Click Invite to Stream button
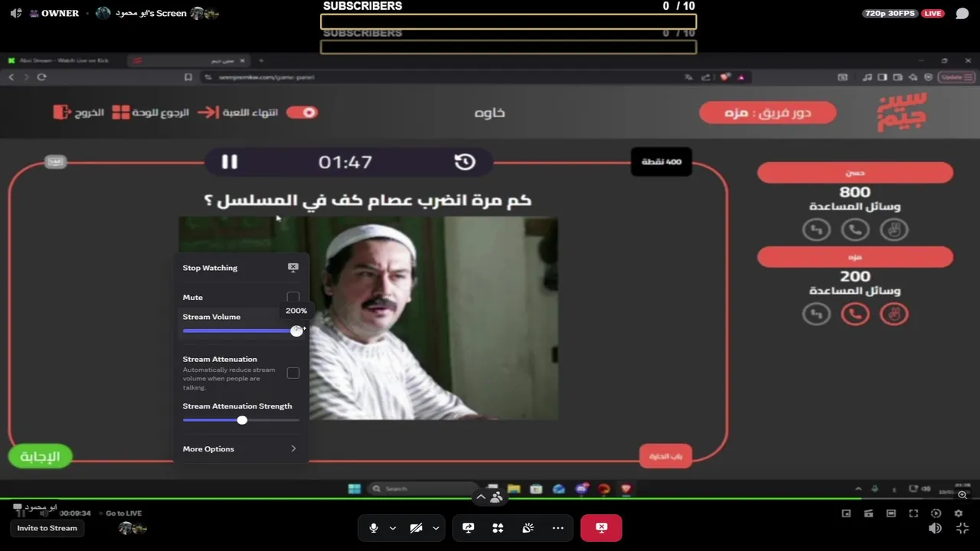 click(x=47, y=528)
